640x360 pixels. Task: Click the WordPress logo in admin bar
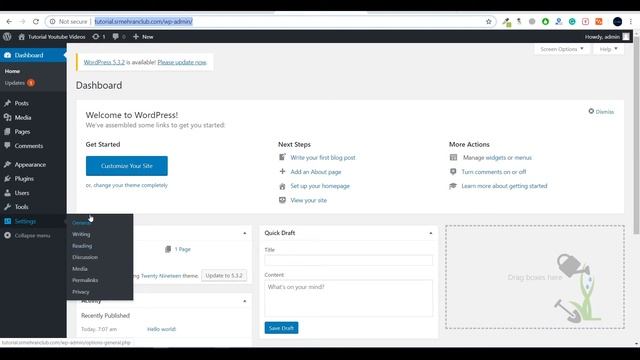tap(7, 37)
